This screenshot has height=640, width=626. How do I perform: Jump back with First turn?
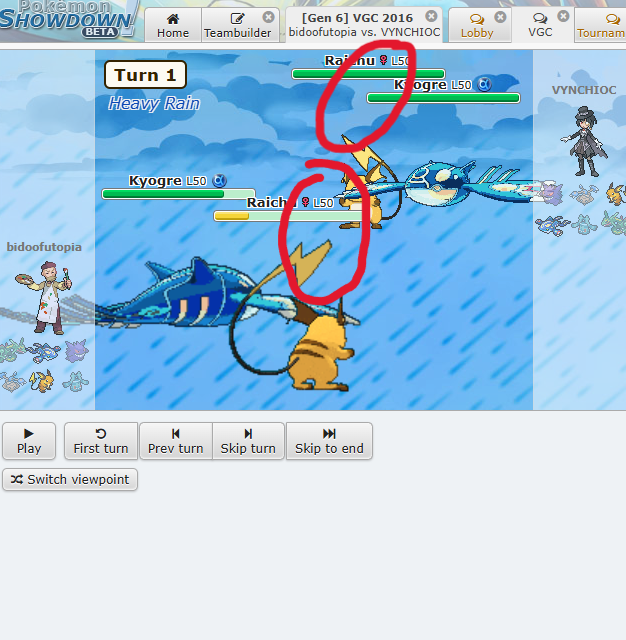coord(101,441)
